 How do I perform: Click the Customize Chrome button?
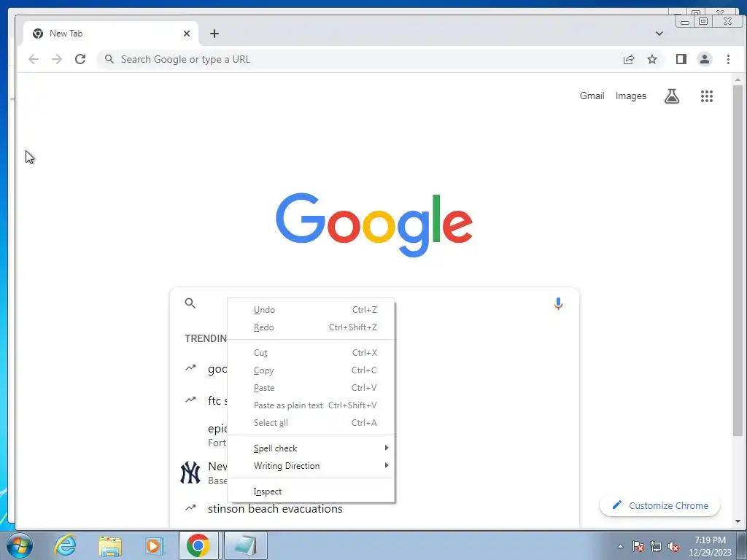659,505
